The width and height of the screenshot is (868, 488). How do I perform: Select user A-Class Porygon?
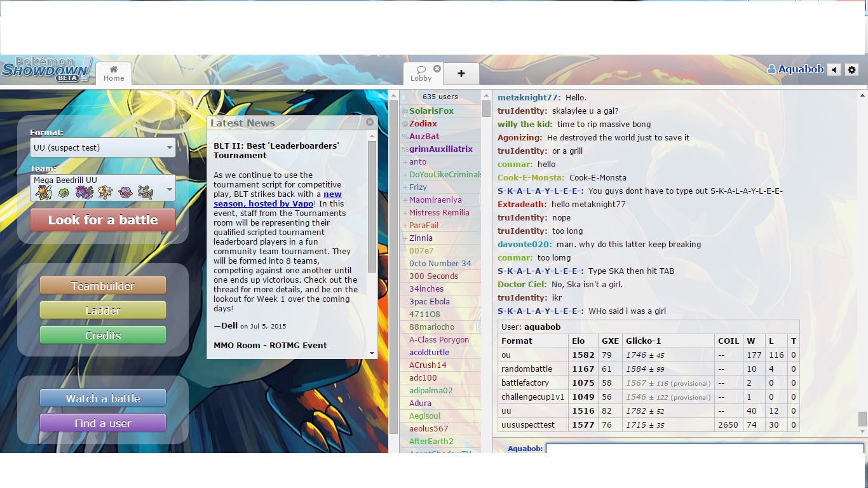[439, 340]
